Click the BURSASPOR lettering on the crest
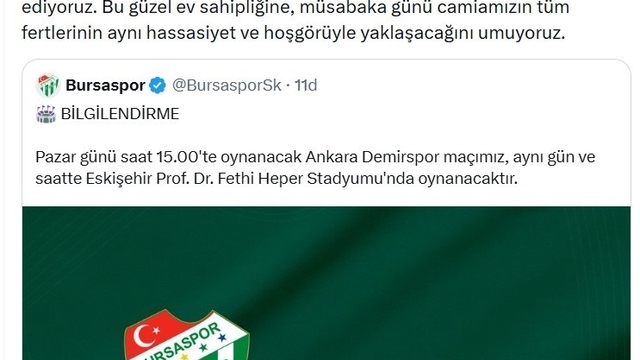This screenshot has height=360, width=640. tap(183, 344)
